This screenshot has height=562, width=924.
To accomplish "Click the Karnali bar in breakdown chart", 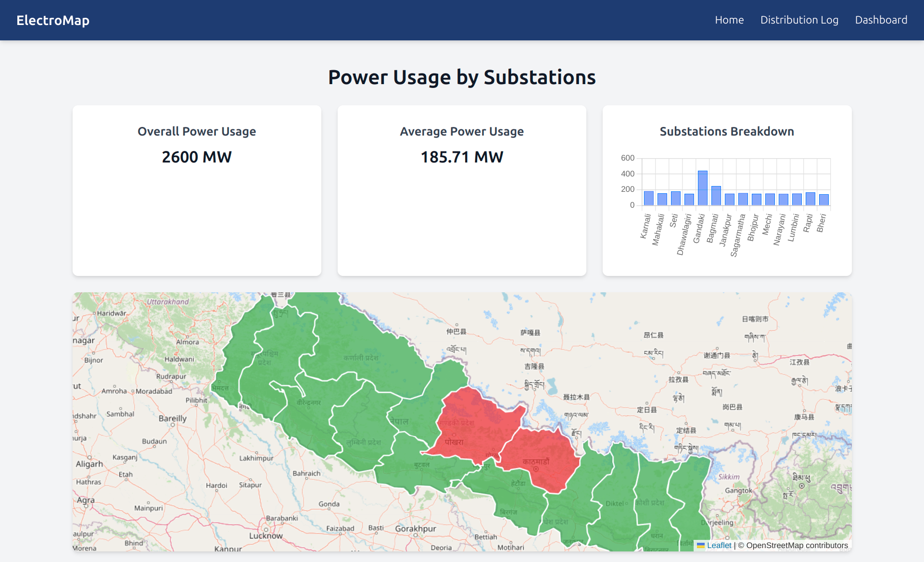I will pyautogui.click(x=648, y=198).
